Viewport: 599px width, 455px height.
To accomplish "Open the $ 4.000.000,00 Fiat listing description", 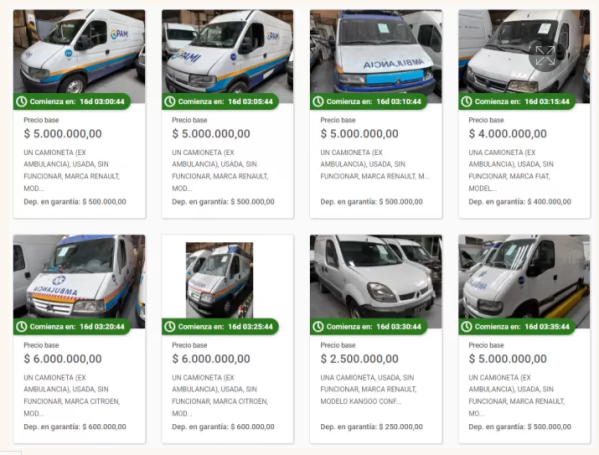I will (511, 170).
